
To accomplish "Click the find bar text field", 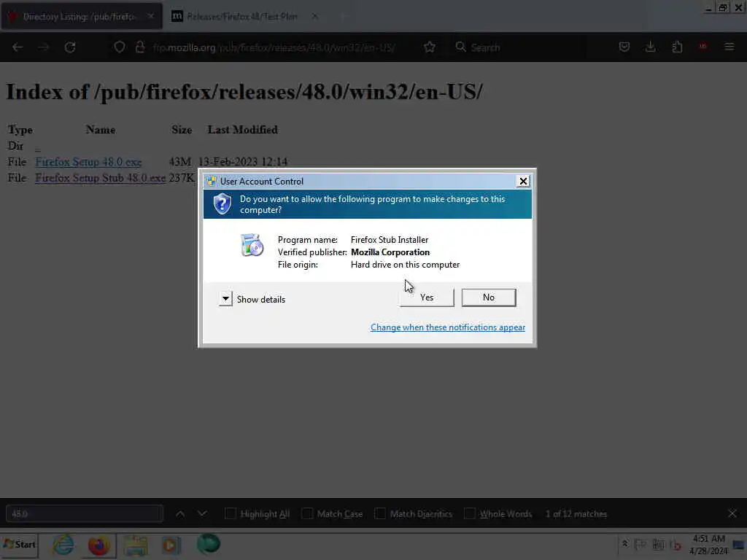I will [x=85, y=514].
